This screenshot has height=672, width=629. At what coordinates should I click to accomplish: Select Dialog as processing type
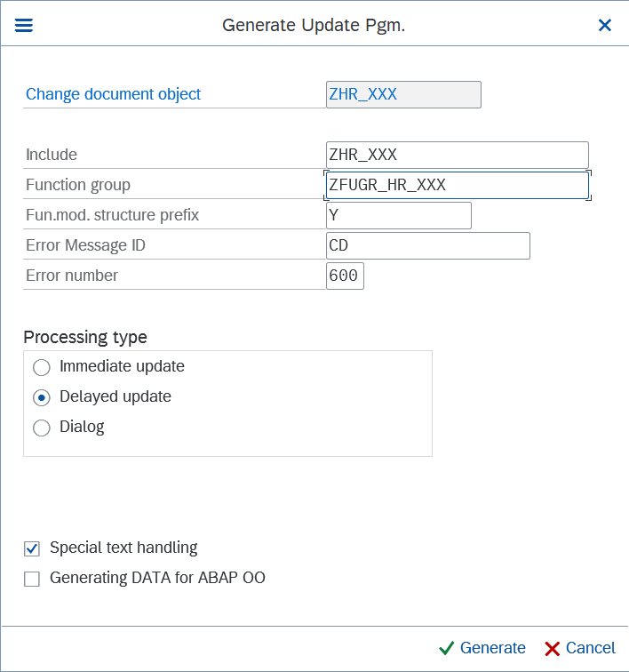click(42, 428)
